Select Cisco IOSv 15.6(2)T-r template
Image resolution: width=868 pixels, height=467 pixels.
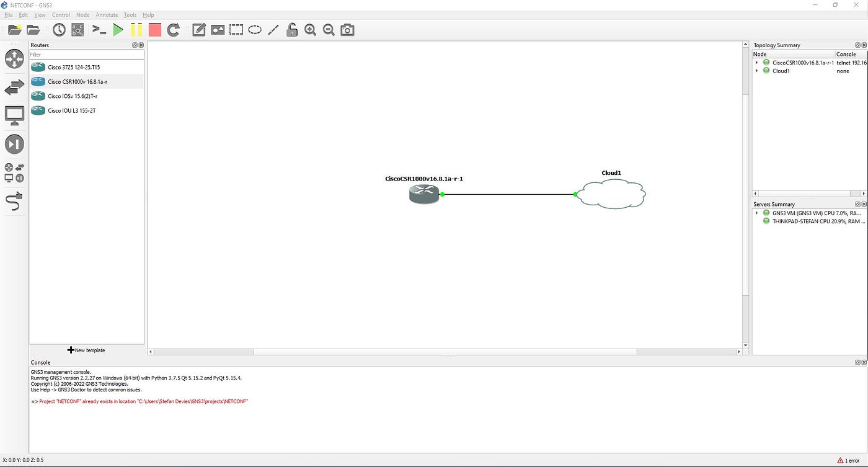pyautogui.click(x=86, y=96)
